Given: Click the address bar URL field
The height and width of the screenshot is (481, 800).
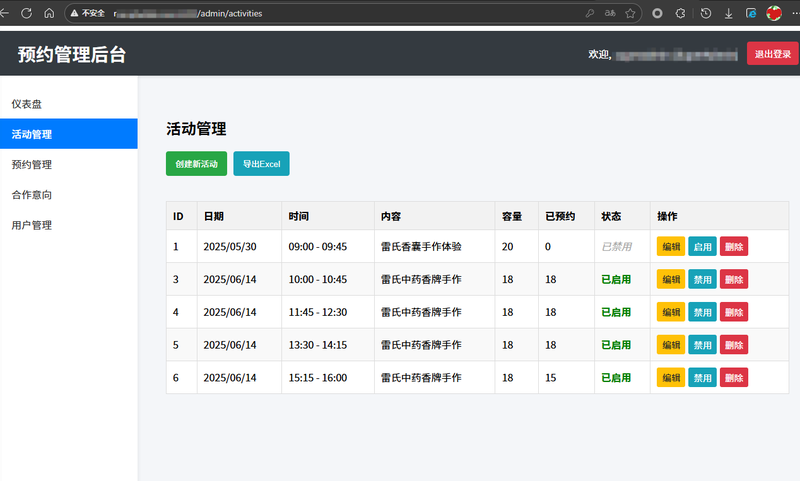Looking at the screenshot, I should 350,14.
